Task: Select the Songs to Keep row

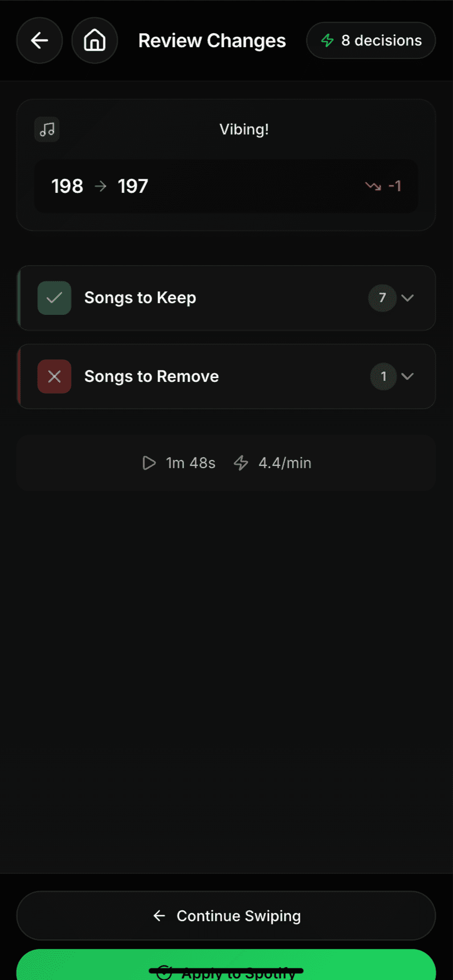Action: click(x=227, y=298)
